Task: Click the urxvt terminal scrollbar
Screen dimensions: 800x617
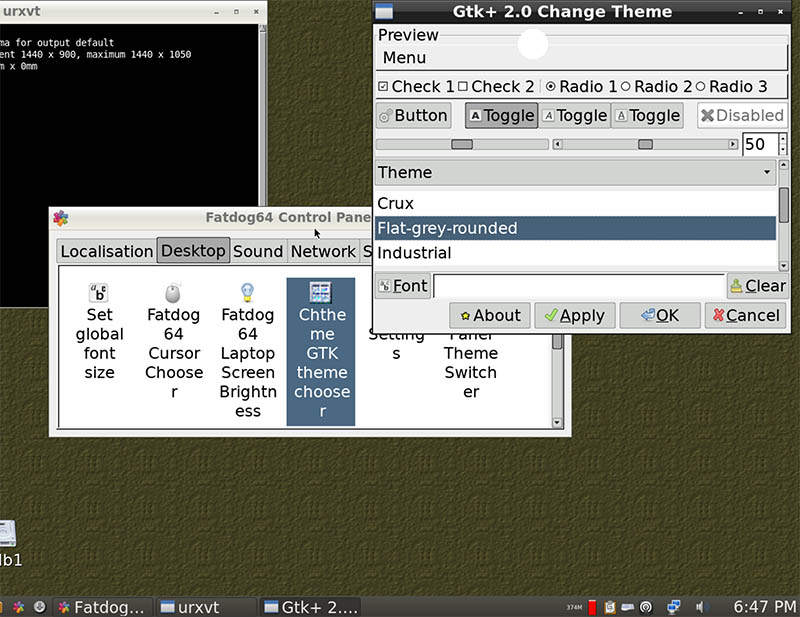Action: [262, 115]
